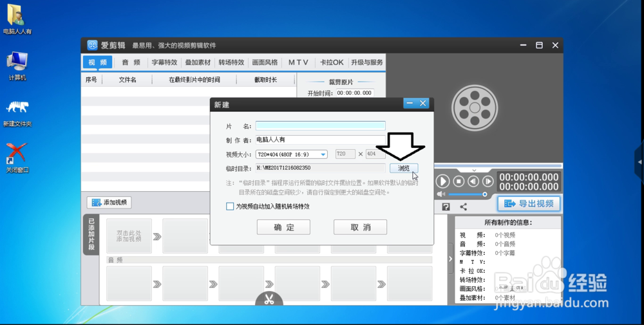Open the help question-mark icon
This screenshot has height=325, width=644.
[446, 207]
